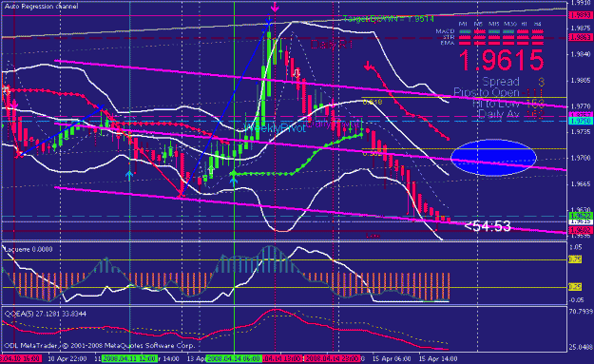Click the 1.05 Laguerre scale value

click(x=576, y=247)
